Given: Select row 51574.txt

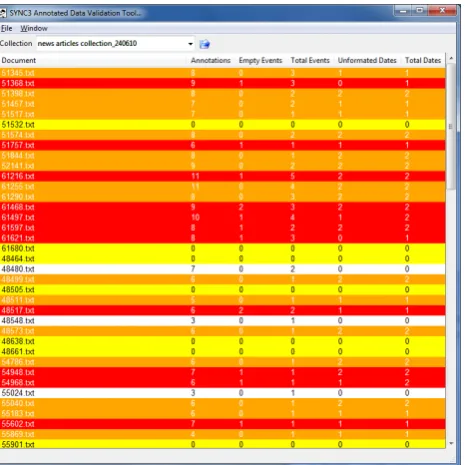Looking at the screenshot, I should (x=223, y=135).
